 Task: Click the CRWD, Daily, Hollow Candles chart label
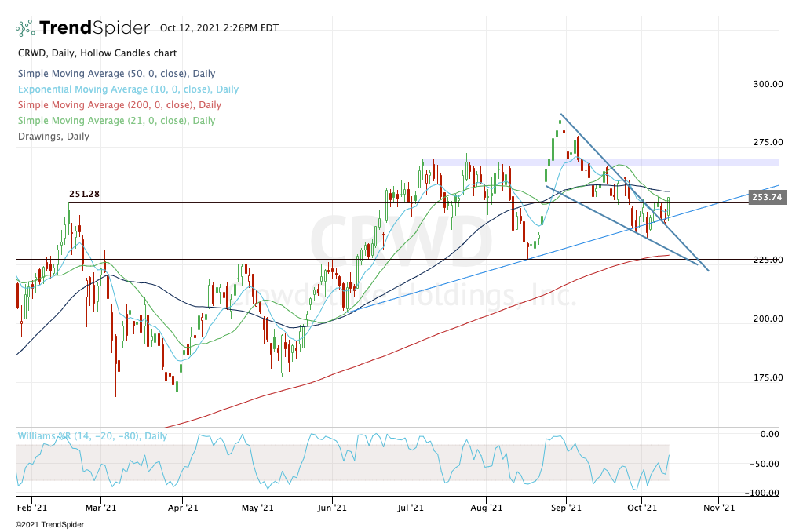(97, 53)
